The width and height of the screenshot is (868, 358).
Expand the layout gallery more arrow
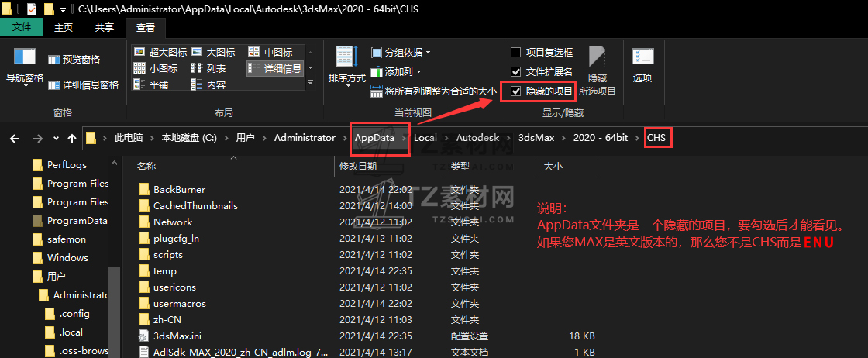coord(310,83)
